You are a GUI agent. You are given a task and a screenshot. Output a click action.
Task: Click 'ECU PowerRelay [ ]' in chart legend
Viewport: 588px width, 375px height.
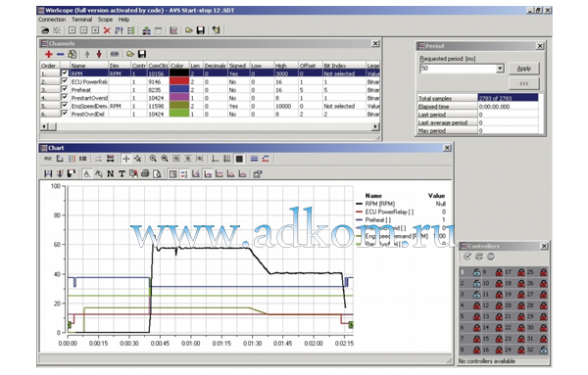click(389, 212)
